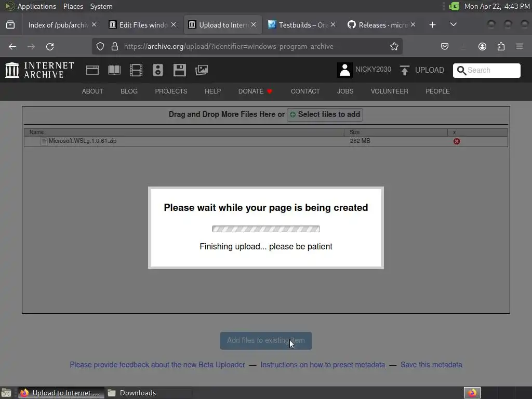532x399 pixels.
Task: Click the browser Forward arrow
Action: (31, 46)
